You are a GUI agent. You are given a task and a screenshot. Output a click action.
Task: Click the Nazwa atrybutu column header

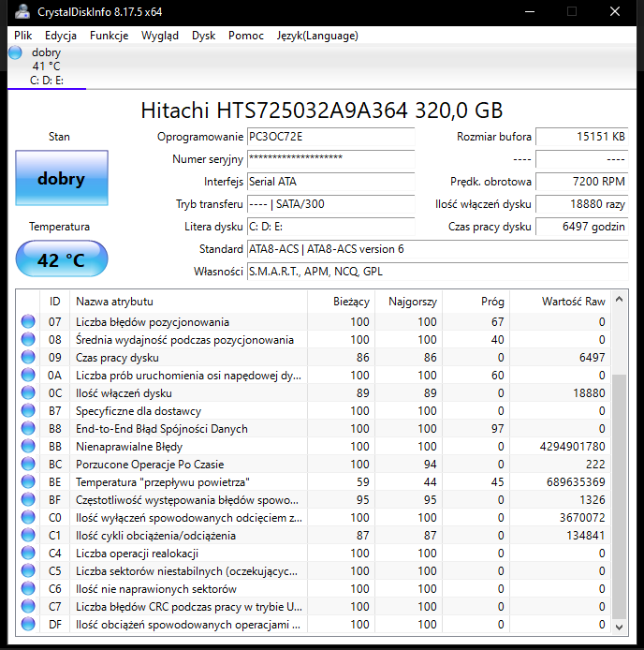(188, 302)
